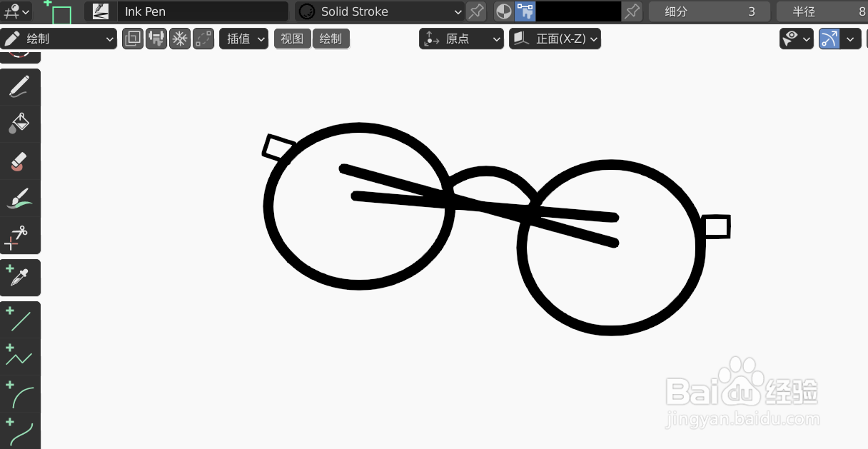The width and height of the screenshot is (868, 449).
Task: Open the 绘制 menu beside 视图
Action: click(331, 39)
